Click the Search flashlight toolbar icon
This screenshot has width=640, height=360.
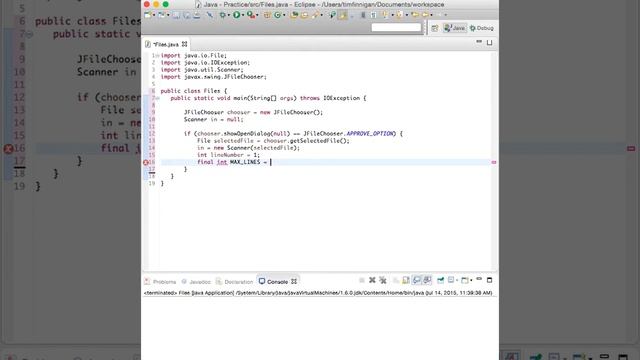[x=315, y=15]
